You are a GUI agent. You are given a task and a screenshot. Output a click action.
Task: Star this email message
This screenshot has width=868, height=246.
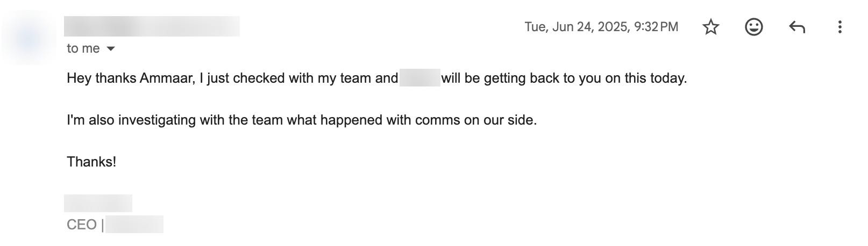click(x=711, y=27)
